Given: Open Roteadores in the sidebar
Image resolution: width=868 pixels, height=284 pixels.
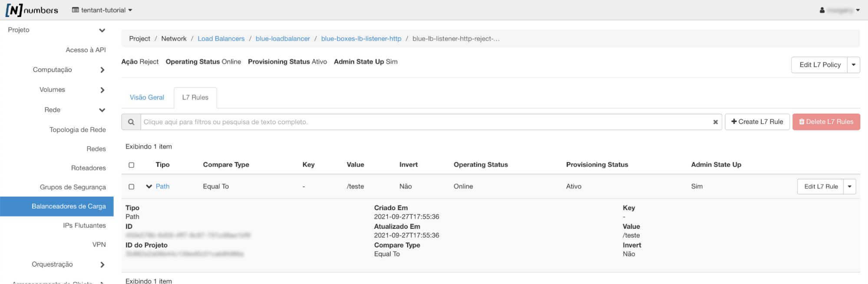Looking at the screenshot, I should 89,168.
